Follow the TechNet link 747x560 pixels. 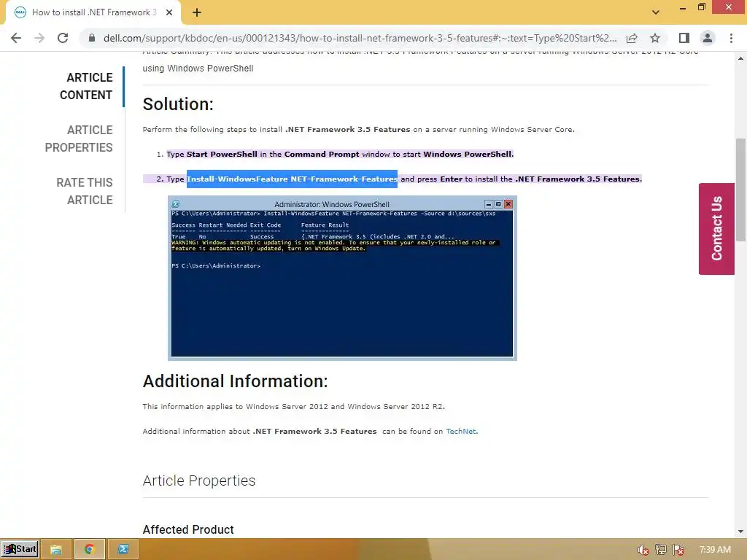461,432
